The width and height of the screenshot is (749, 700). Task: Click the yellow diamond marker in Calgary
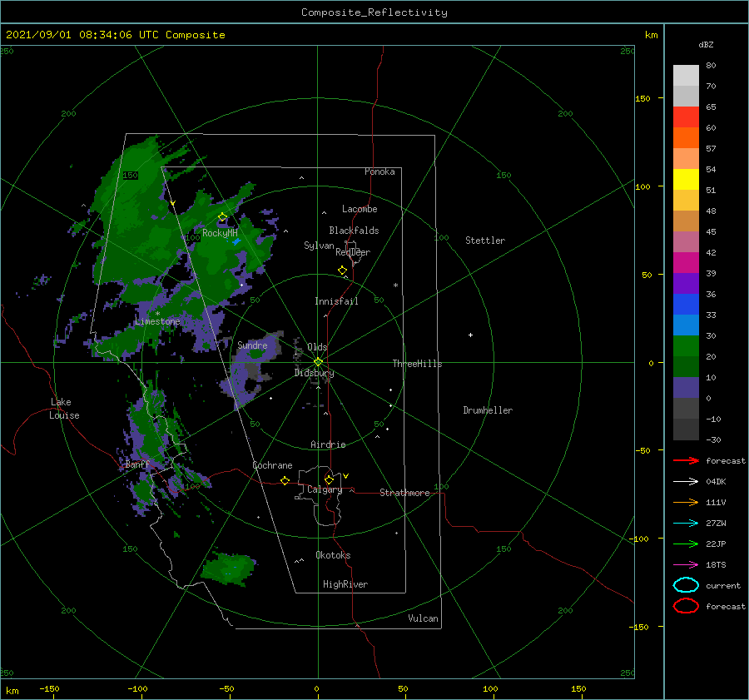(329, 479)
